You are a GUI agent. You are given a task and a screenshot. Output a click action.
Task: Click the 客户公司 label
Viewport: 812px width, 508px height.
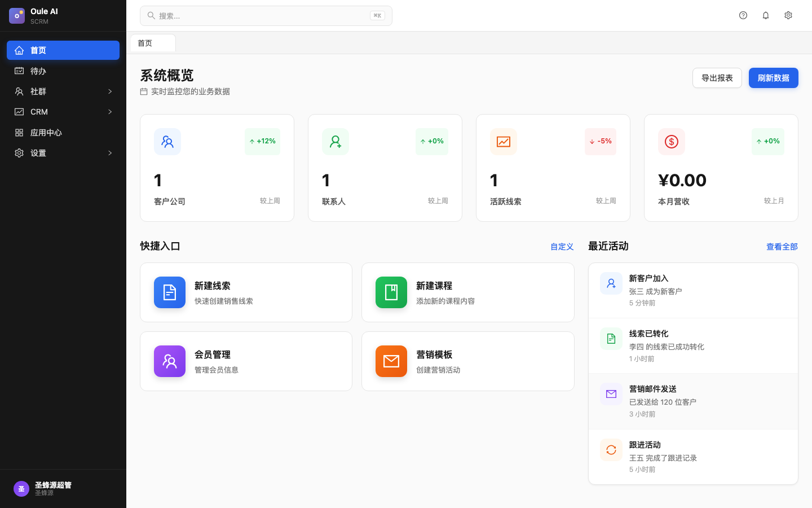(170, 202)
